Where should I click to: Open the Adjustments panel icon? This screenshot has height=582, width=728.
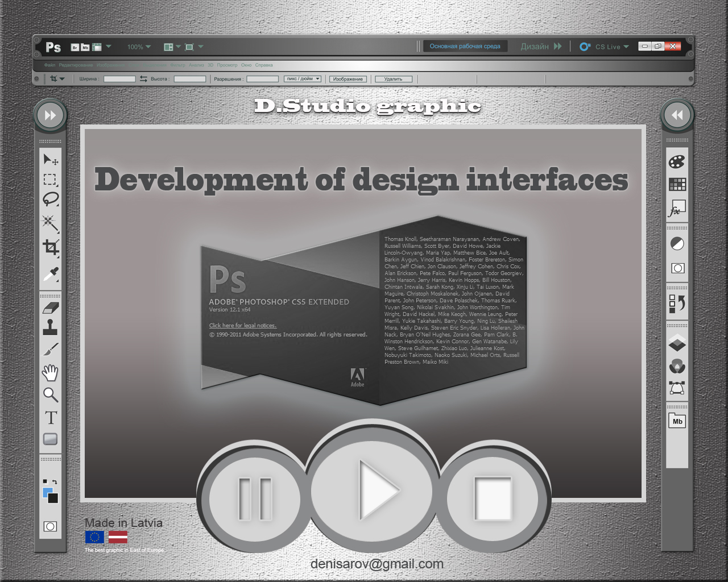677,244
